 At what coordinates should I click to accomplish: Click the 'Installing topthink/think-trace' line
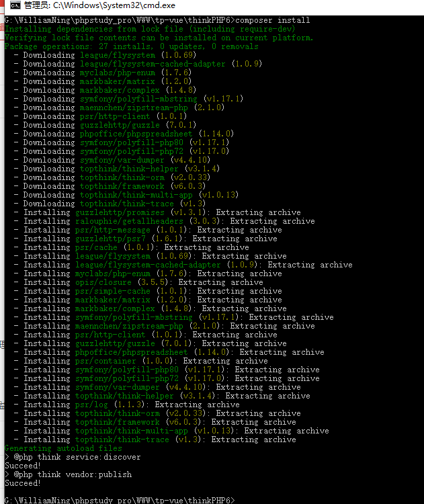coord(155,439)
